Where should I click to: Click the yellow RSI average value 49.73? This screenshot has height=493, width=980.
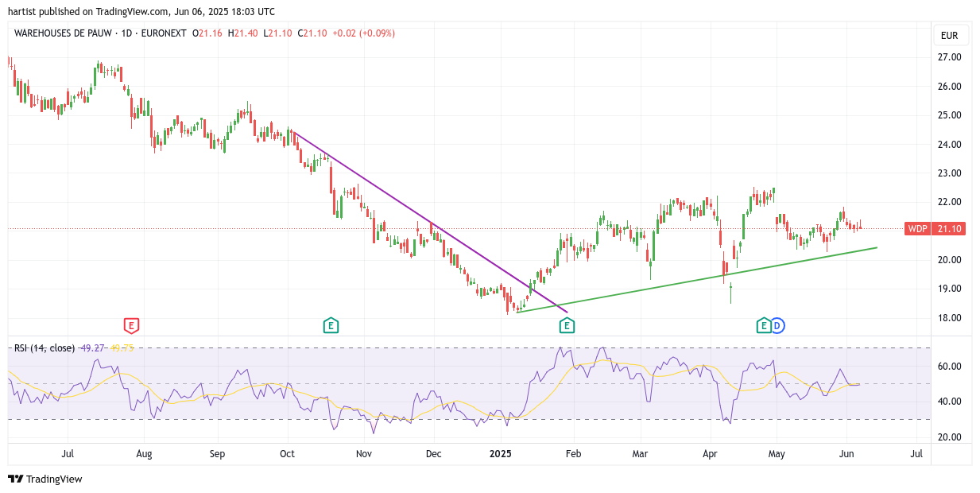122,347
